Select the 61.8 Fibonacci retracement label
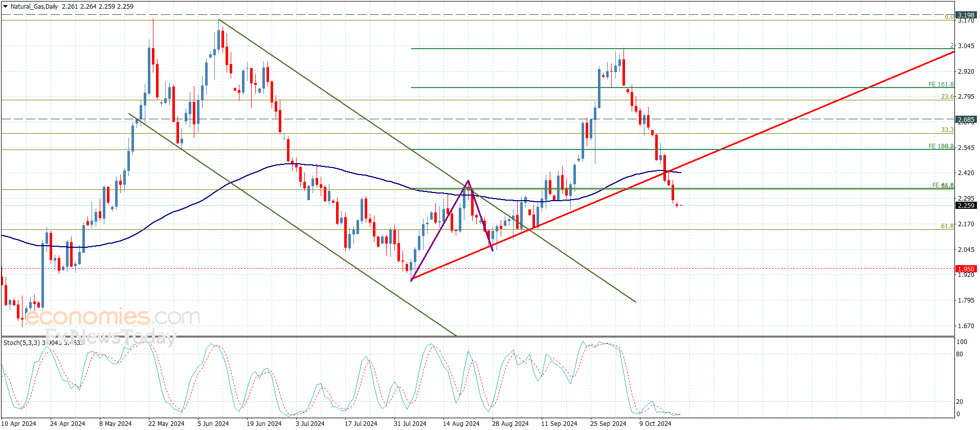Image resolution: width=980 pixels, height=430 pixels. coord(947,226)
